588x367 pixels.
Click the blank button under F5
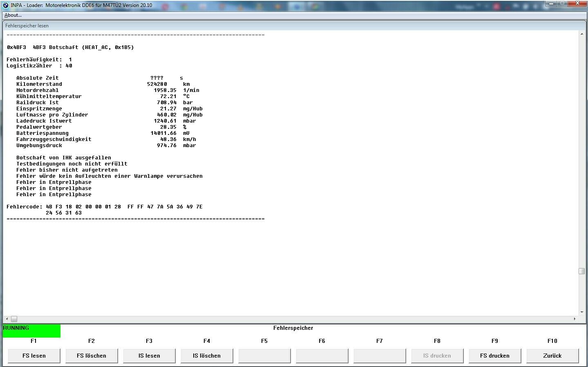tap(264, 356)
